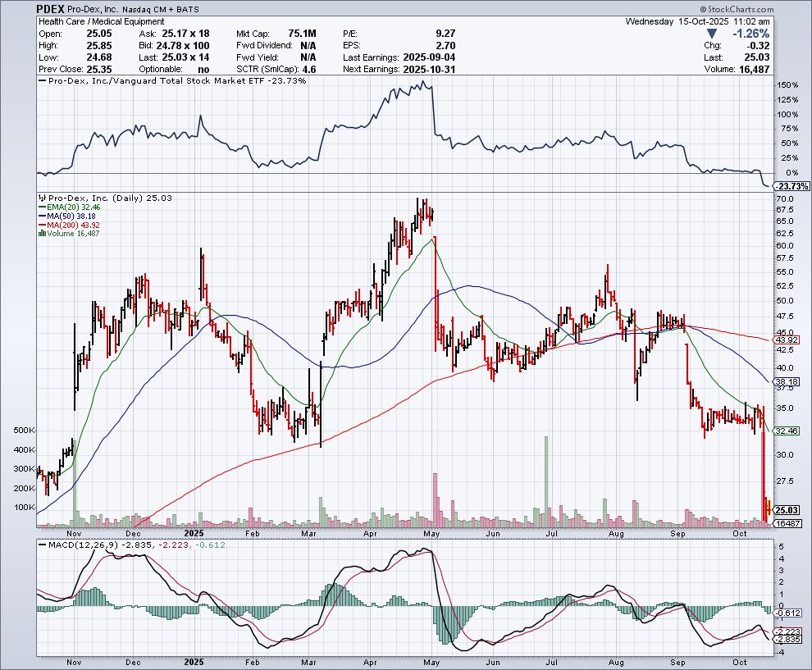
Task: Click the MA(50) 38.18 legend entry
Action: click(x=67, y=216)
